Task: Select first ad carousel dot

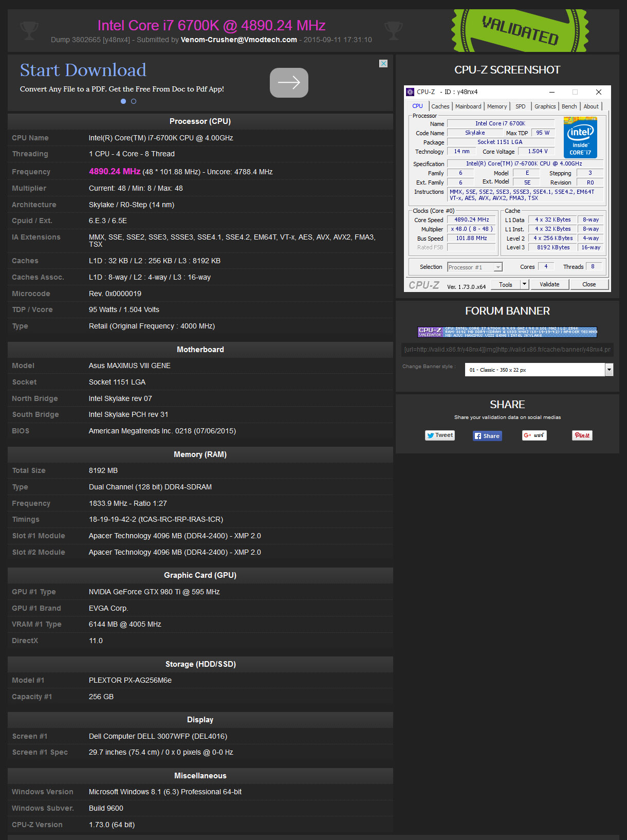Action: [x=123, y=101]
